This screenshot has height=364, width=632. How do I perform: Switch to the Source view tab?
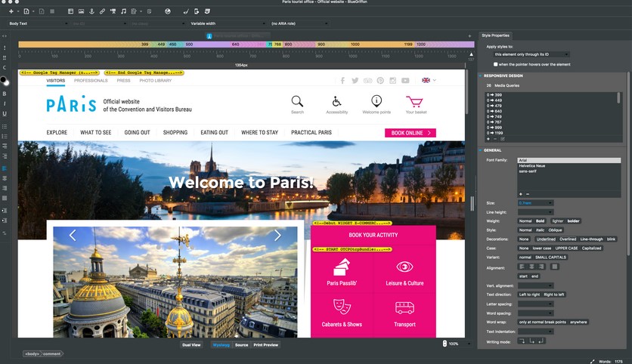tap(241, 345)
